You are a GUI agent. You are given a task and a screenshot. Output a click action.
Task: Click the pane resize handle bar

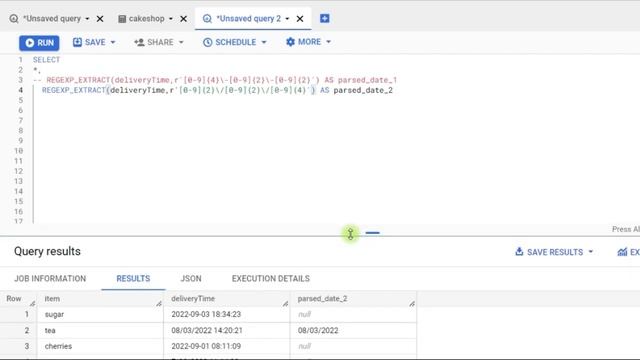[x=373, y=233]
